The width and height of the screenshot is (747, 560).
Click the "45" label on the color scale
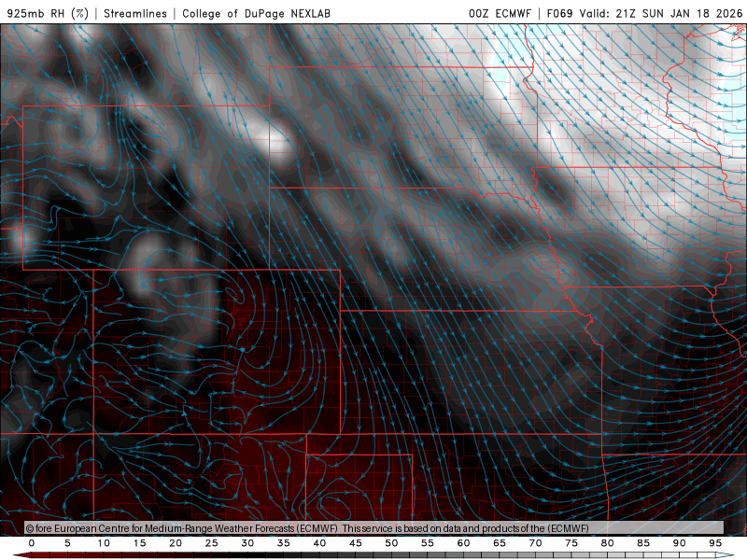[x=356, y=543]
